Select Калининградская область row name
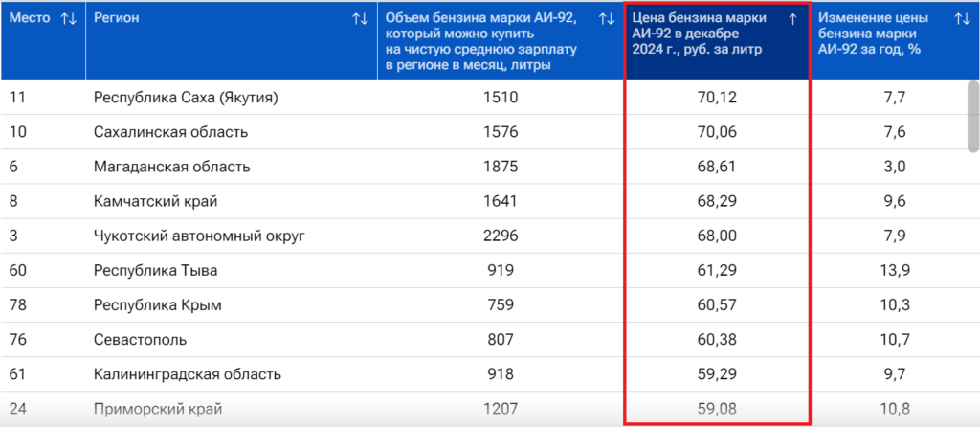This screenshot has height=427, width=980. pyautogui.click(x=187, y=374)
